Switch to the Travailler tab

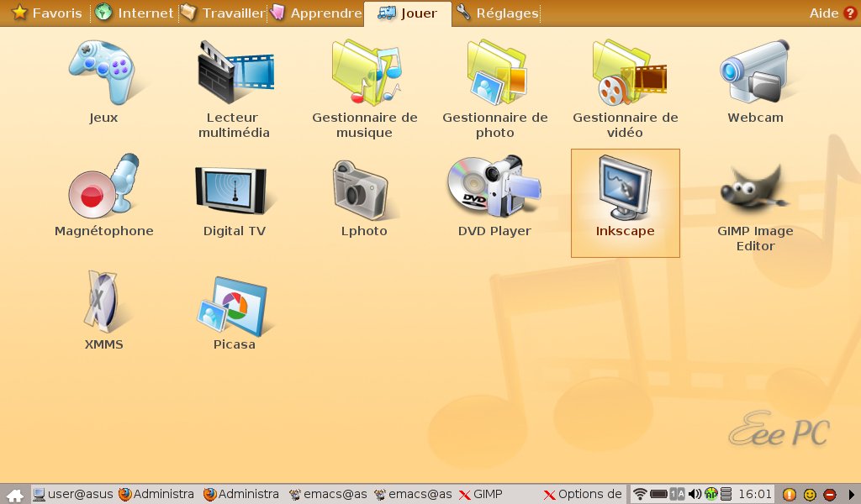(224, 13)
